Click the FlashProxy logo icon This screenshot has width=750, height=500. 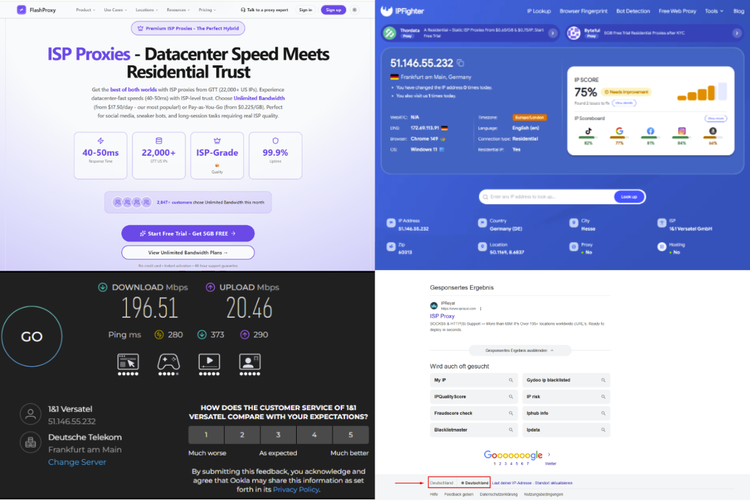pyautogui.click(x=21, y=10)
